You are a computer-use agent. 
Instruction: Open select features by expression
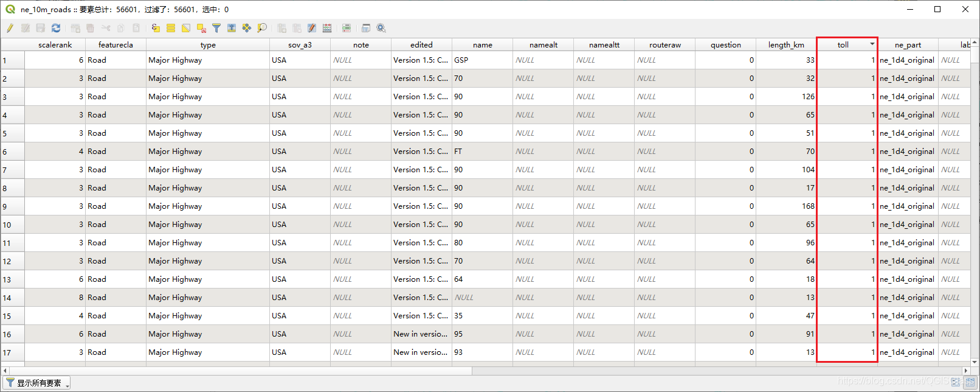tap(156, 28)
